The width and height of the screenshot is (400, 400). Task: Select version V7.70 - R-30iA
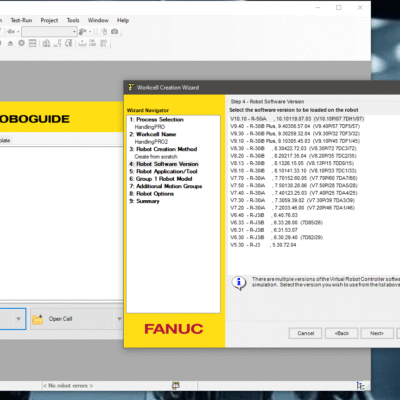(x=294, y=178)
